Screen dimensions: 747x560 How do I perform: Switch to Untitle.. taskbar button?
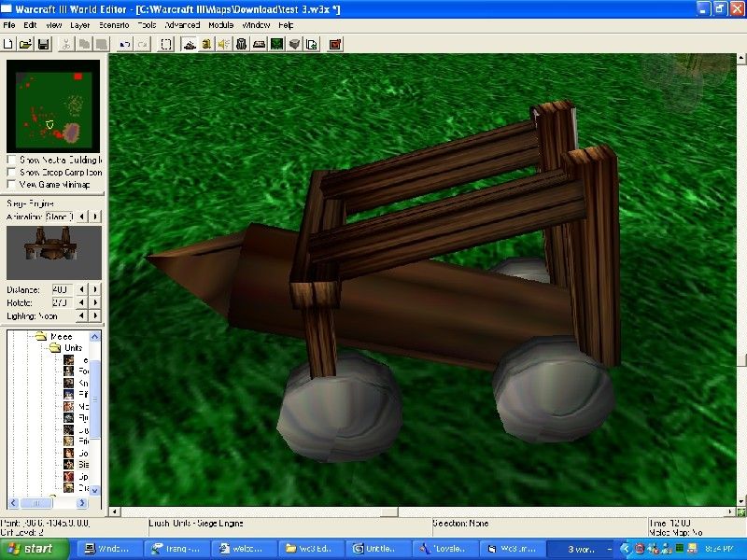coord(378,549)
